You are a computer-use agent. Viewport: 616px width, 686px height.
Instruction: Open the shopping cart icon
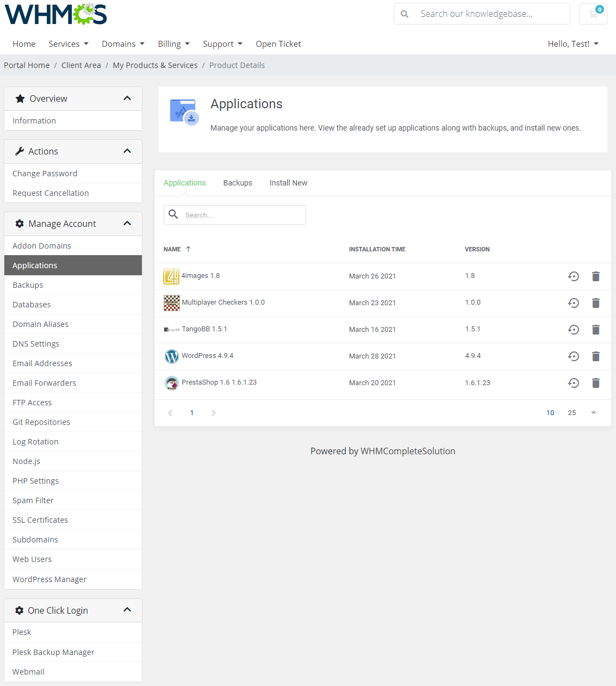593,14
